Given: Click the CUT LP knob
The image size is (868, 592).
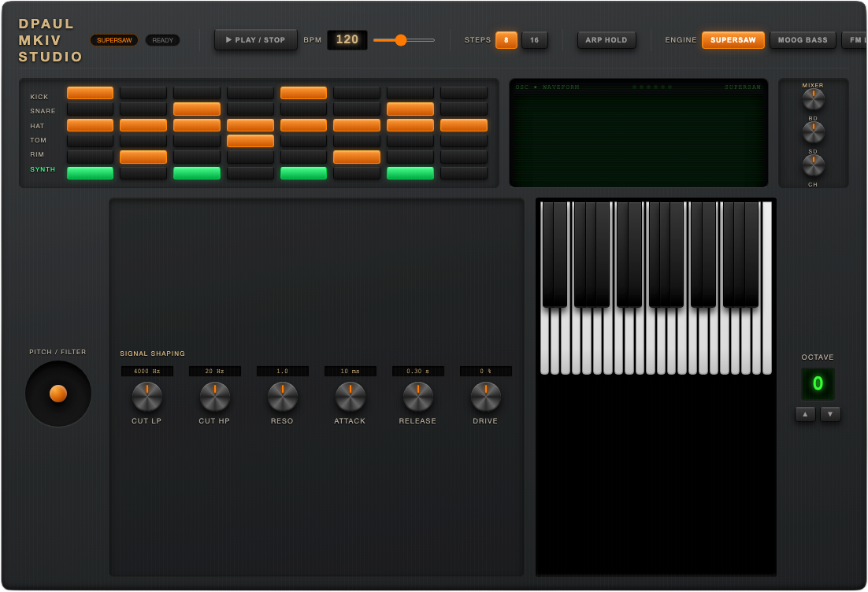Looking at the screenshot, I should (147, 397).
